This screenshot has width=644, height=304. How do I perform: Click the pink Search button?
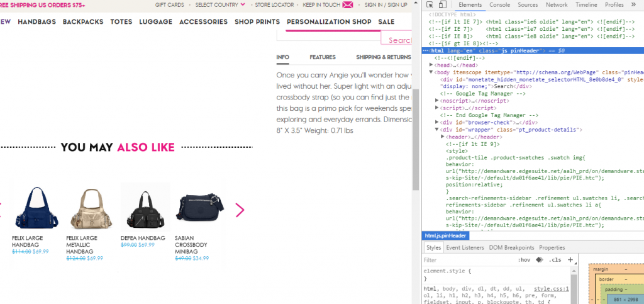tap(397, 39)
